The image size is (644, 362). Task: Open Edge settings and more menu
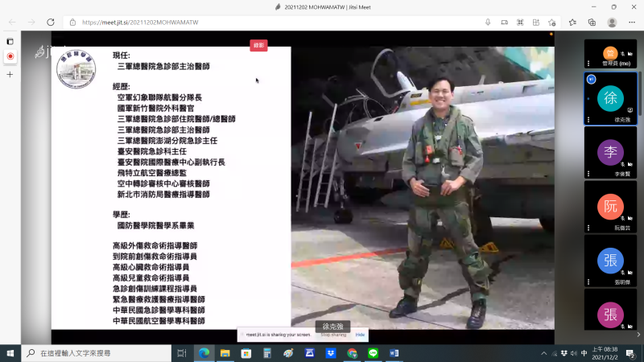631,22
